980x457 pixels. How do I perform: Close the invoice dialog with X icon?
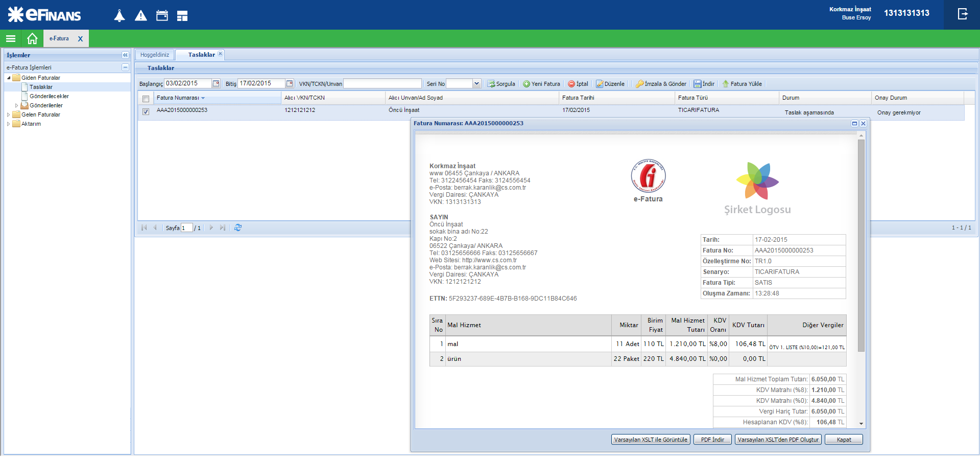(x=863, y=123)
